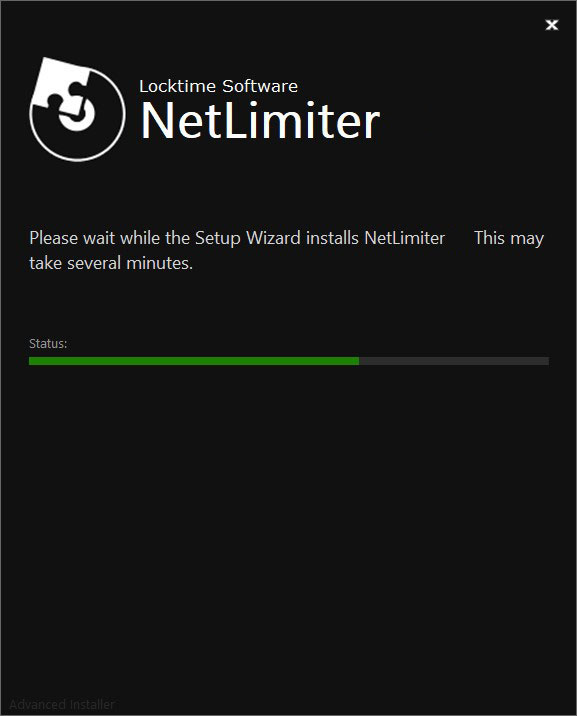Select the Locktime Software heading text
Viewport: 577px width, 716px height.
[x=218, y=86]
